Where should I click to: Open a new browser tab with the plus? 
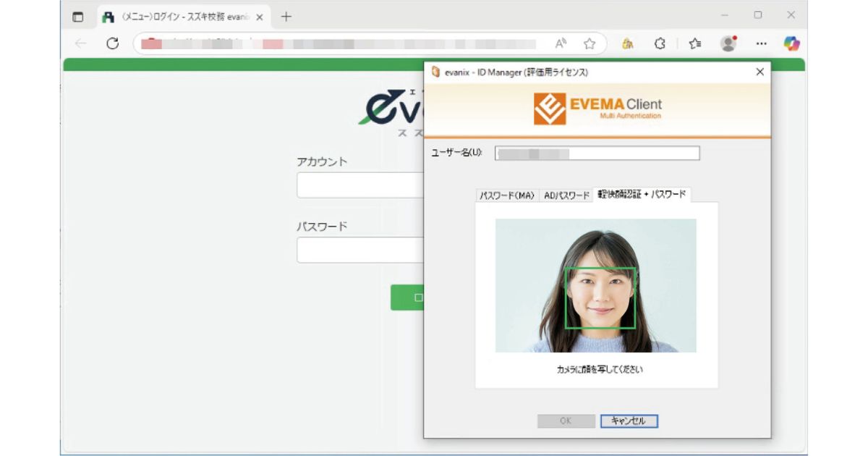287,17
